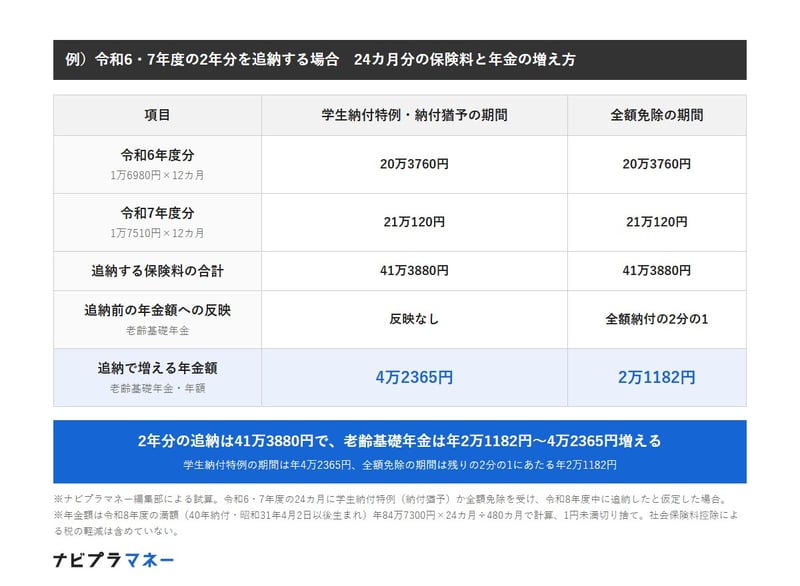Viewport: 800px width, 586px height.
Task: Click the 1万7510円×12カ月 subtext
Action: coord(157,234)
